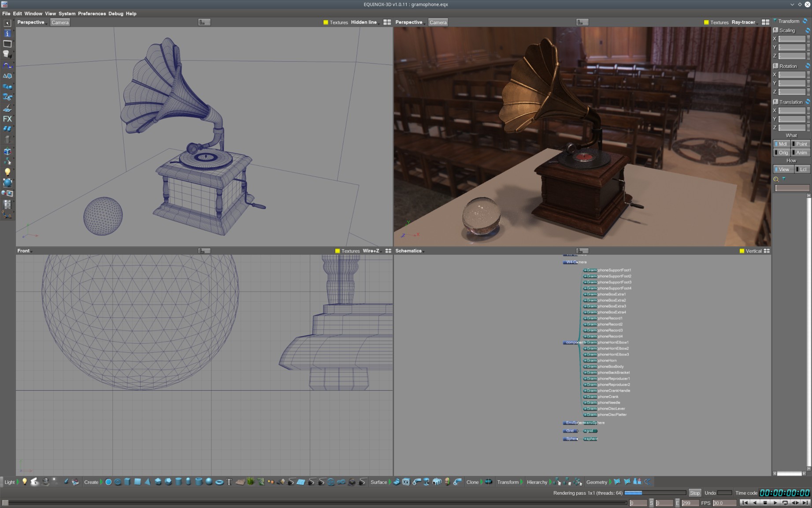Open the Debug menu
This screenshot has height=508, width=812.
point(116,14)
